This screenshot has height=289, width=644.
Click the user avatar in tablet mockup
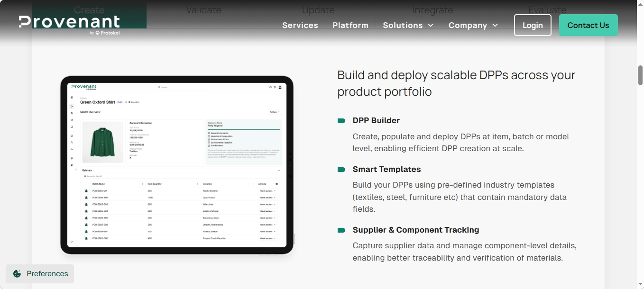[x=280, y=87]
